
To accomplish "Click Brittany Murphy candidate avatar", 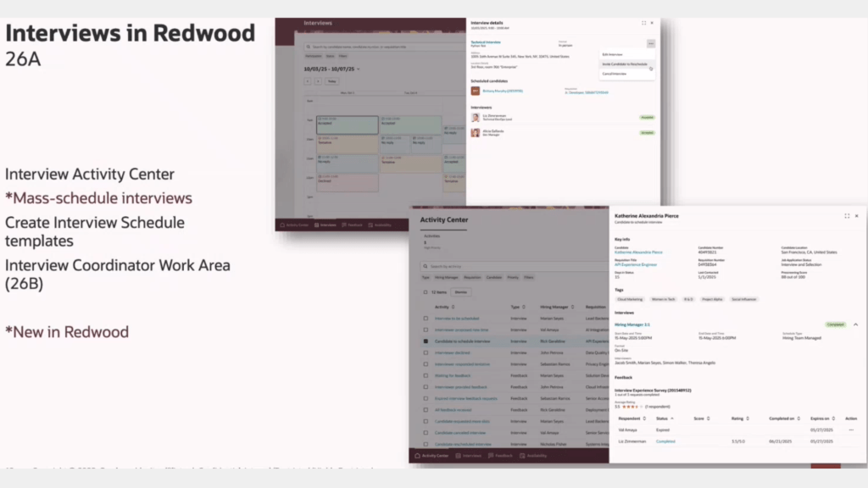I will [476, 91].
